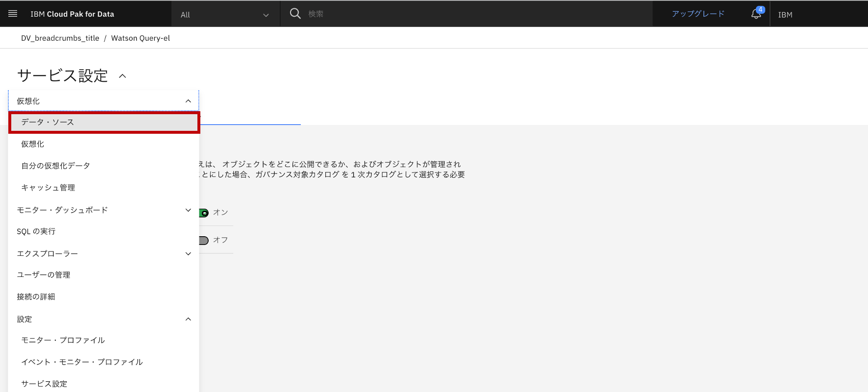Select the データ・ソース menu item

pyautogui.click(x=104, y=122)
